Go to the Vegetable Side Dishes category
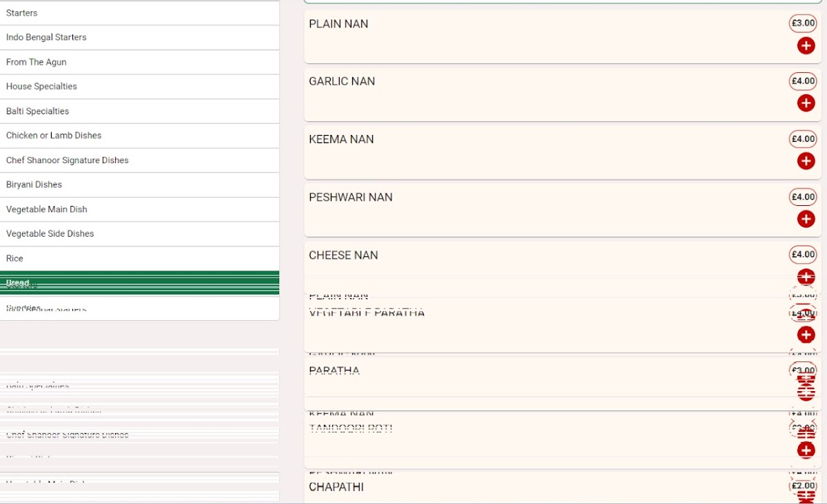Image resolution: width=827 pixels, height=504 pixels. click(x=139, y=234)
